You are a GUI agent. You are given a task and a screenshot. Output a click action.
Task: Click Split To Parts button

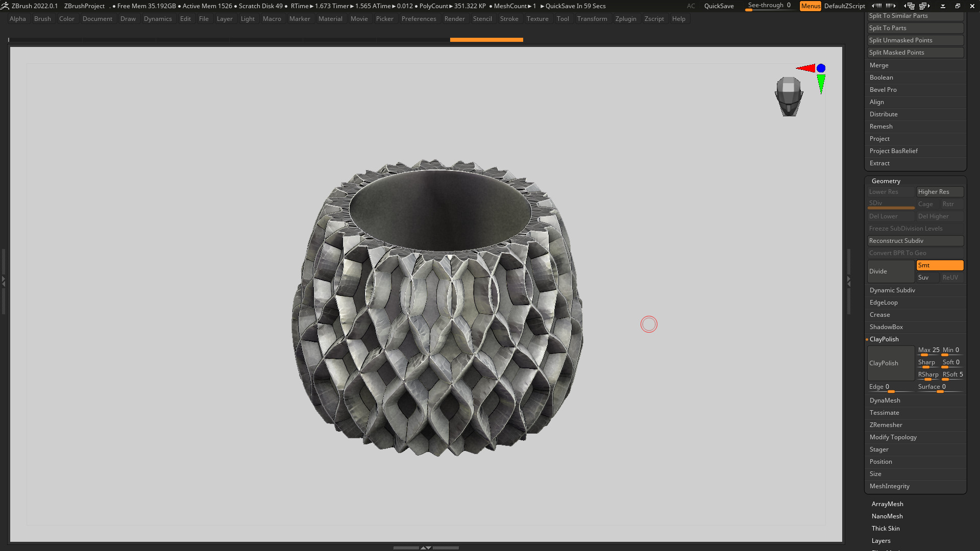coord(915,28)
